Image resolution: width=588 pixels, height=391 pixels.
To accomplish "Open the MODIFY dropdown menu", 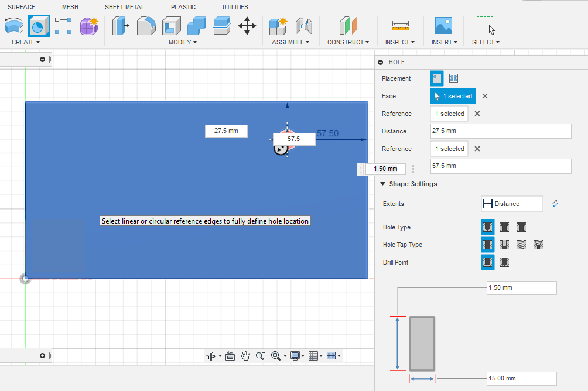I will [182, 42].
